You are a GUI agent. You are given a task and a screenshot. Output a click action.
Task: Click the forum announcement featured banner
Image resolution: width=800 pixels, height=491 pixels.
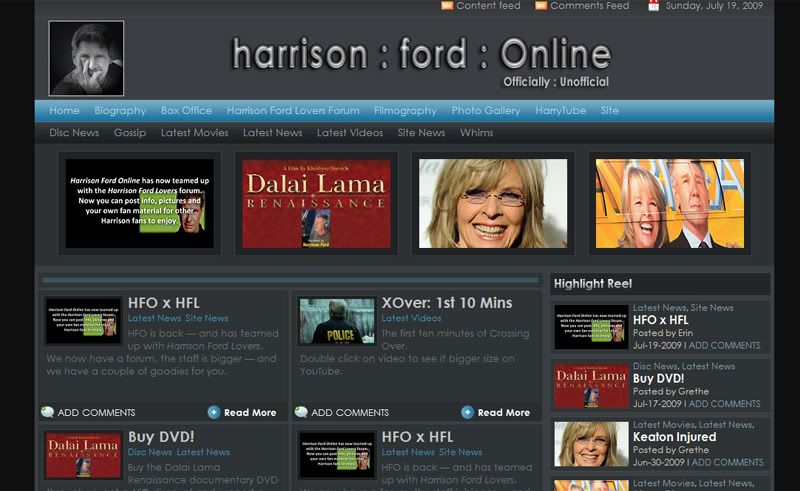pyautogui.click(x=139, y=203)
